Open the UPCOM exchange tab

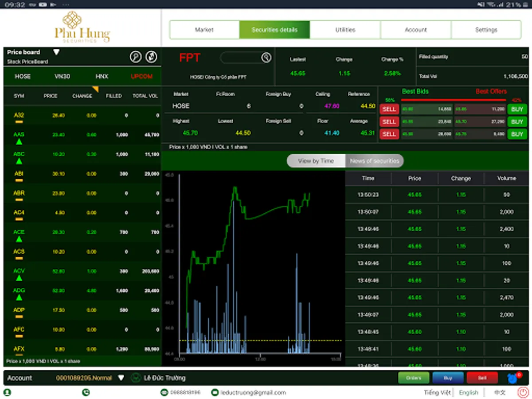[x=141, y=76]
